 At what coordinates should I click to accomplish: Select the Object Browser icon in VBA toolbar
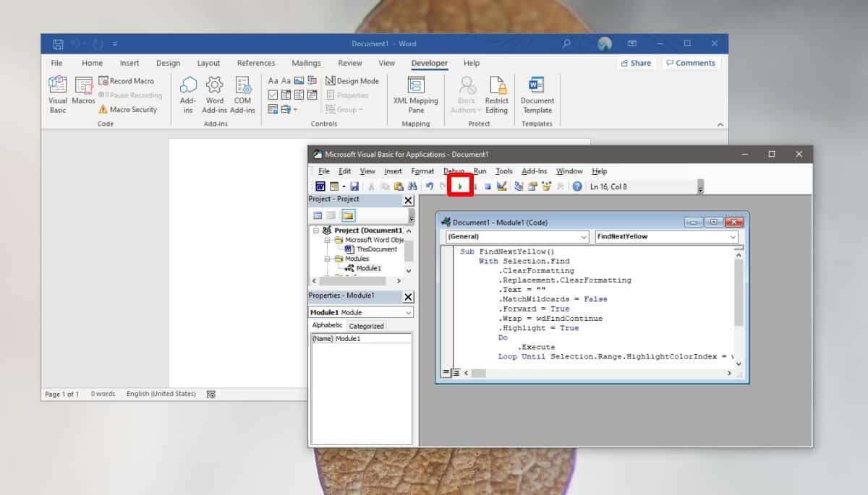[x=546, y=186]
